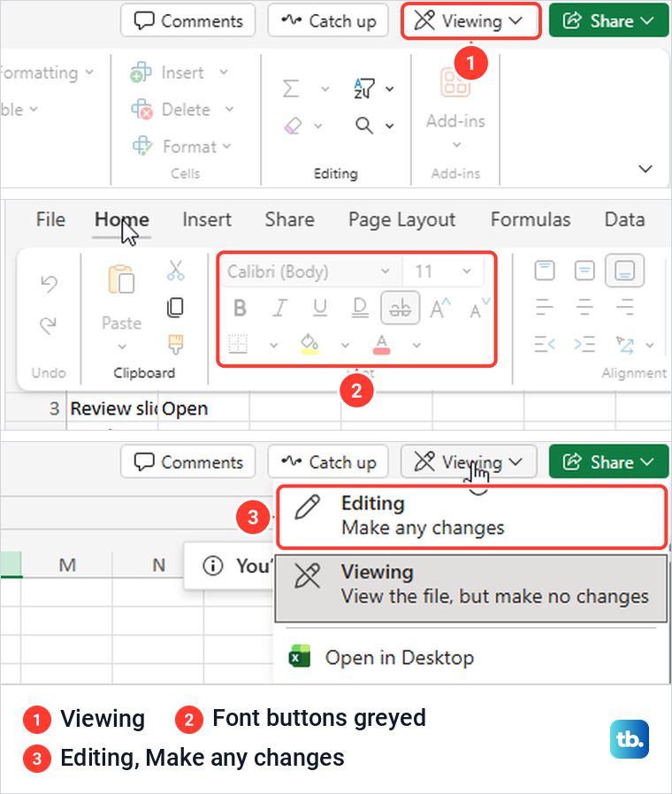This screenshot has height=794, width=672.
Task: Click the top Catch up button
Action: coord(328,20)
